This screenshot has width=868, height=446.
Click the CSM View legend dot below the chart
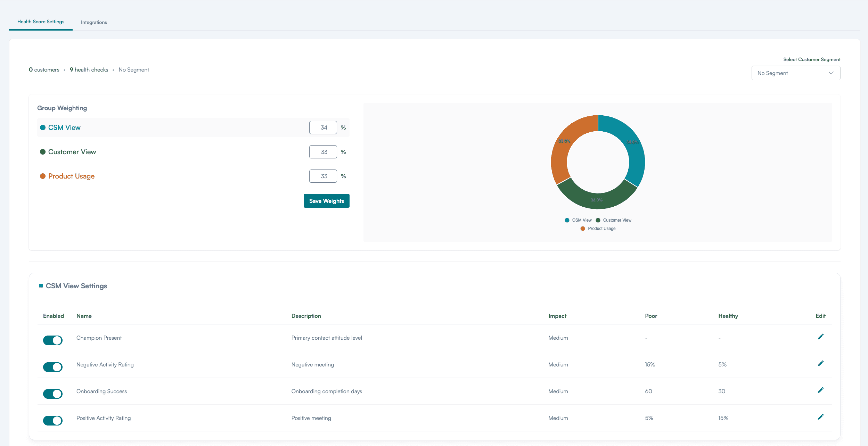(x=566, y=220)
